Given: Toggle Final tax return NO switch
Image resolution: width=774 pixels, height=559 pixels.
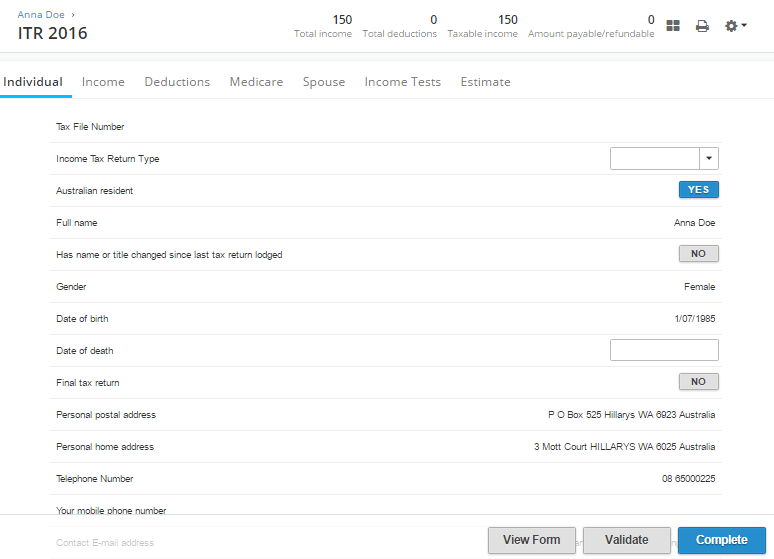Looking at the screenshot, I should (x=698, y=382).
